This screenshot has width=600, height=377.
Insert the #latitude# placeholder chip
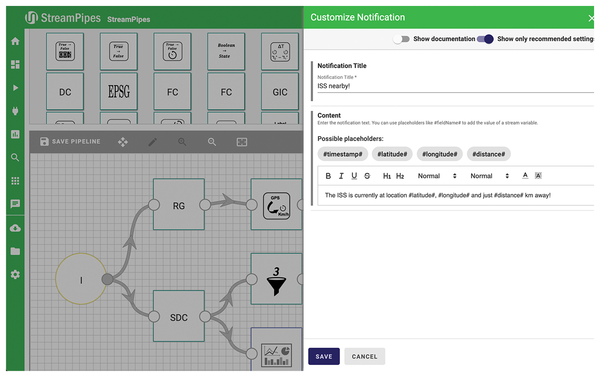(392, 154)
